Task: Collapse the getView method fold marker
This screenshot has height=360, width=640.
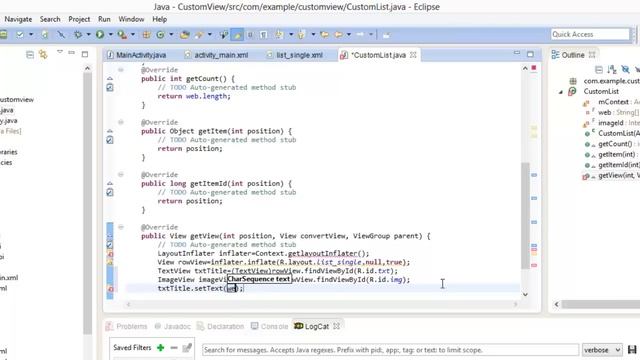Action: pyautogui.click(x=121, y=227)
